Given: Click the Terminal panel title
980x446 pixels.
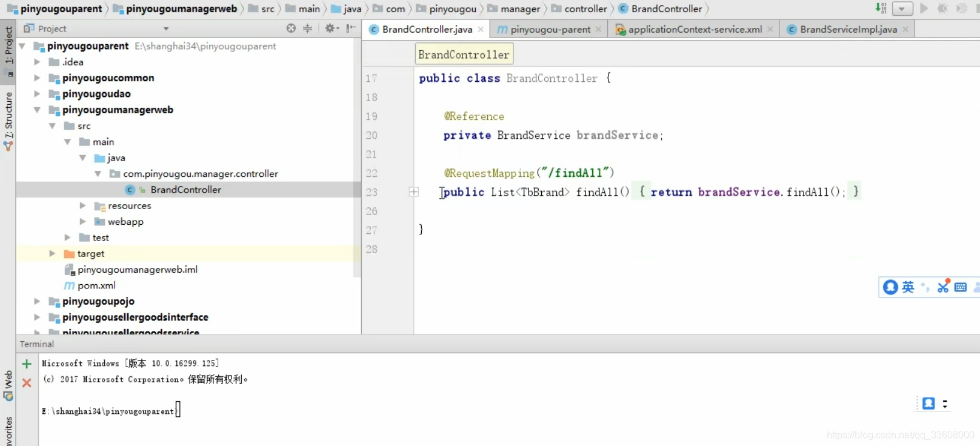Looking at the screenshot, I should [x=37, y=344].
